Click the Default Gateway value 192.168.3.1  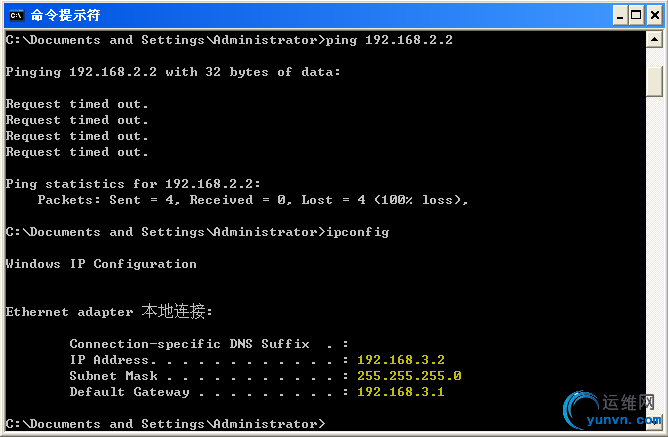tap(400, 392)
